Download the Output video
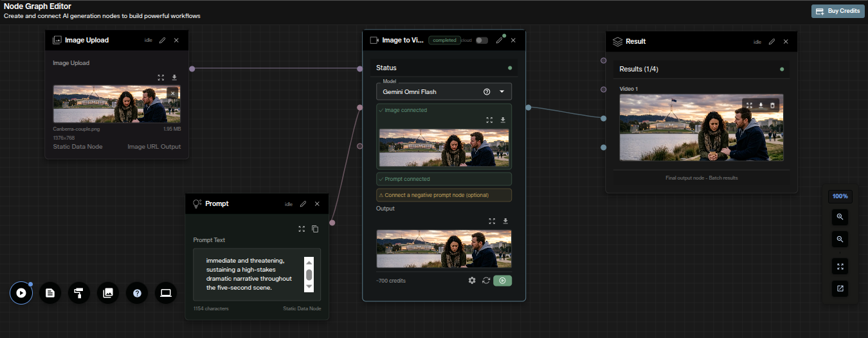Image resolution: width=868 pixels, height=338 pixels. [x=505, y=221]
